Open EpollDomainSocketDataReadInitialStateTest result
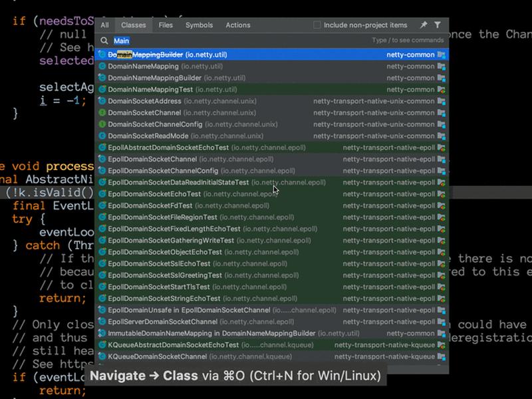 (x=271, y=182)
